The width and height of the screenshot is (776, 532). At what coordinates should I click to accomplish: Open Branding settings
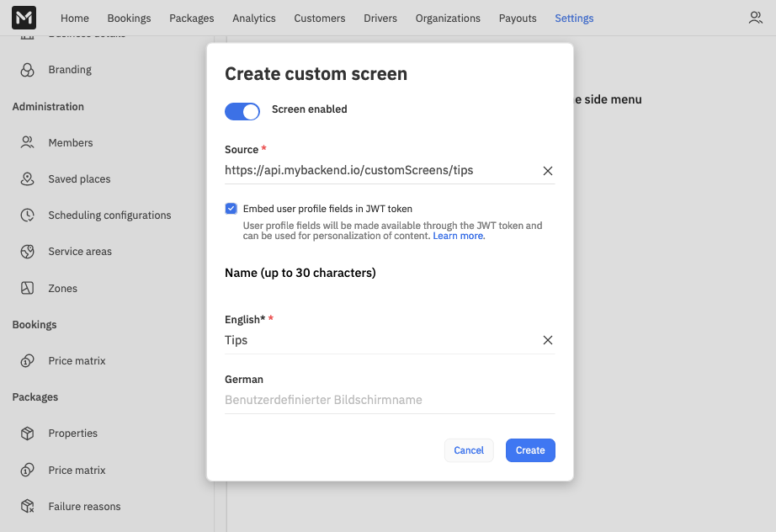click(x=70, y=70)
